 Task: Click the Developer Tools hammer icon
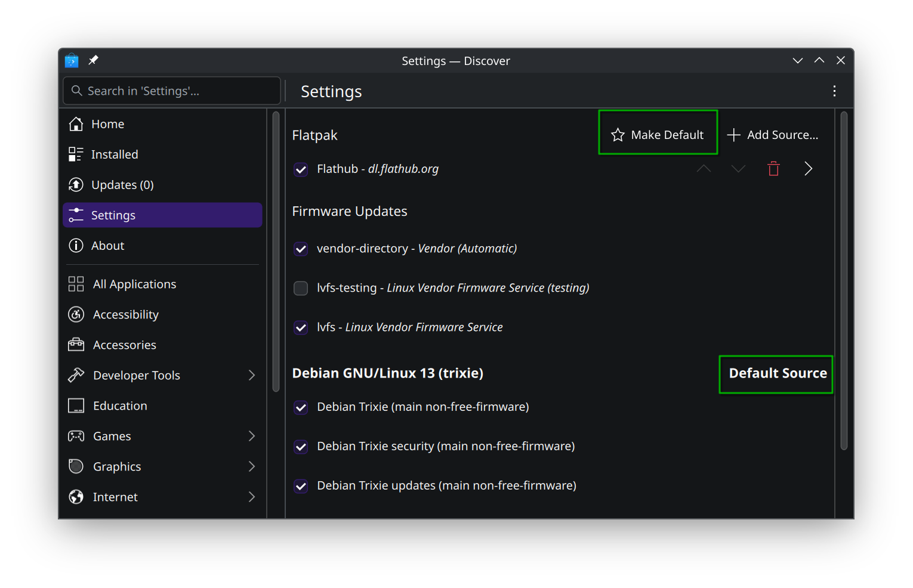(76, 375)
